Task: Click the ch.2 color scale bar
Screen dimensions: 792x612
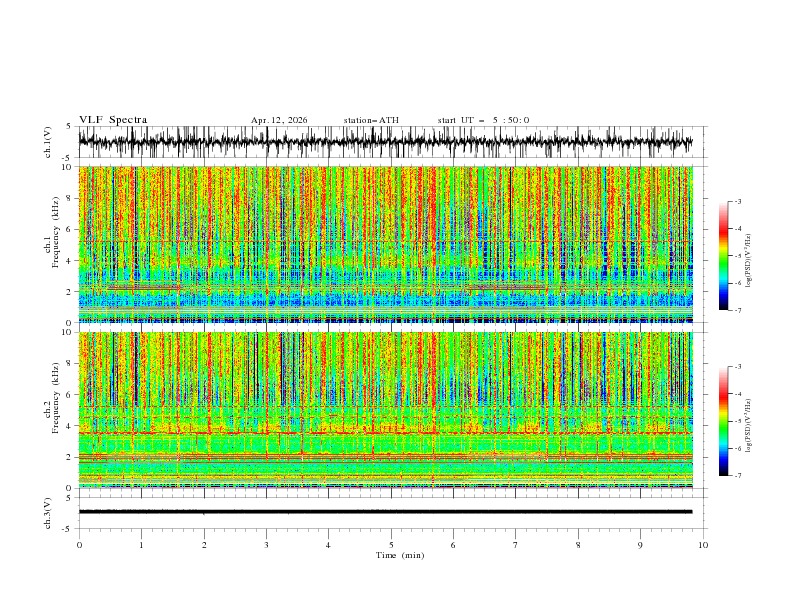Action: click(723, 421)
